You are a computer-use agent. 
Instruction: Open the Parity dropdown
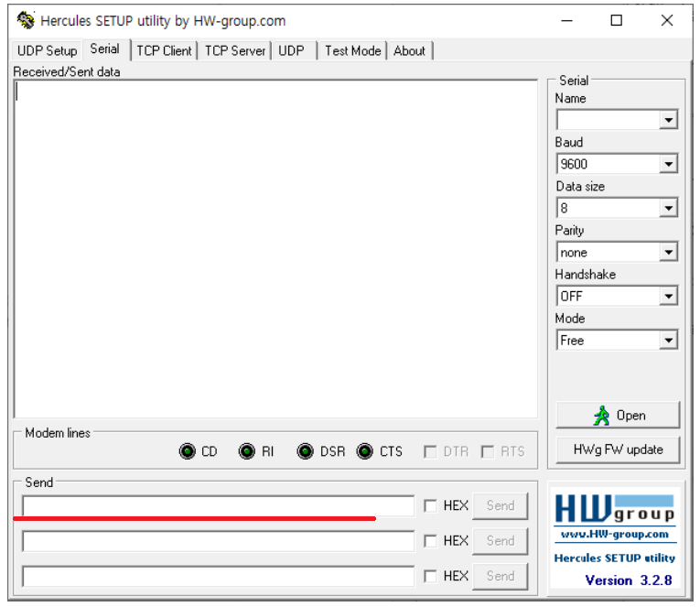pyautogui.click(x=668, y=252)
